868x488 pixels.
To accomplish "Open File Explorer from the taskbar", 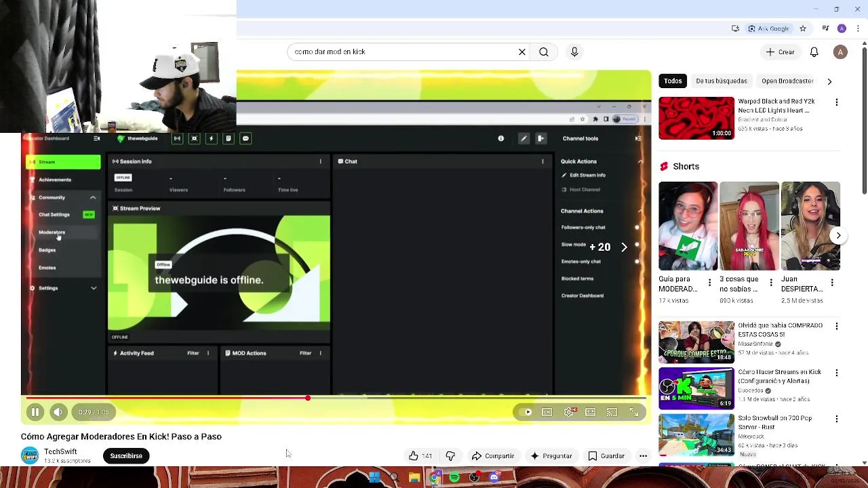I will pyautogui.click(x=414, y=478).
